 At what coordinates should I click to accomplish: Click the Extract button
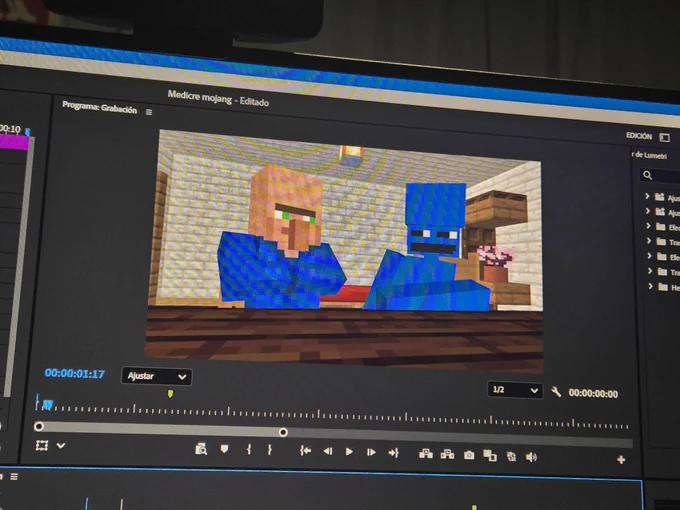click(x=447, y=454)
